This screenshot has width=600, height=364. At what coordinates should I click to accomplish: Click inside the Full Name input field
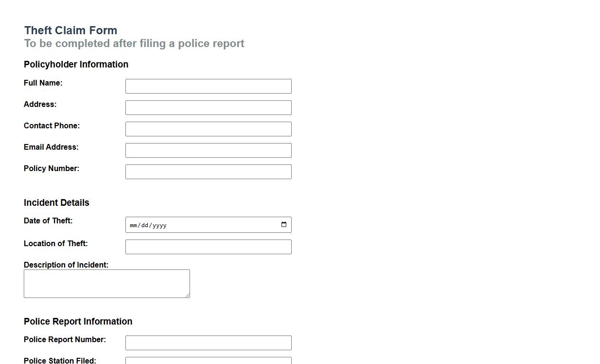point(208,86)
